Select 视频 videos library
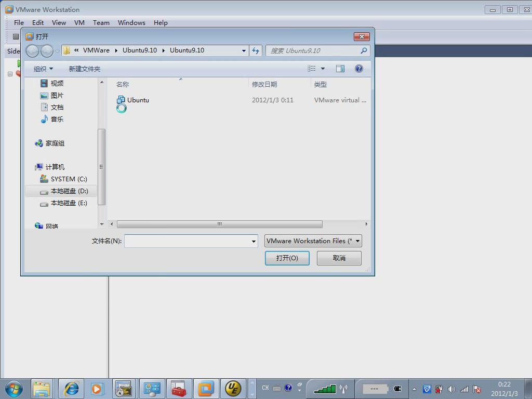This screenshot has height=399, width=532. point(52,84)
